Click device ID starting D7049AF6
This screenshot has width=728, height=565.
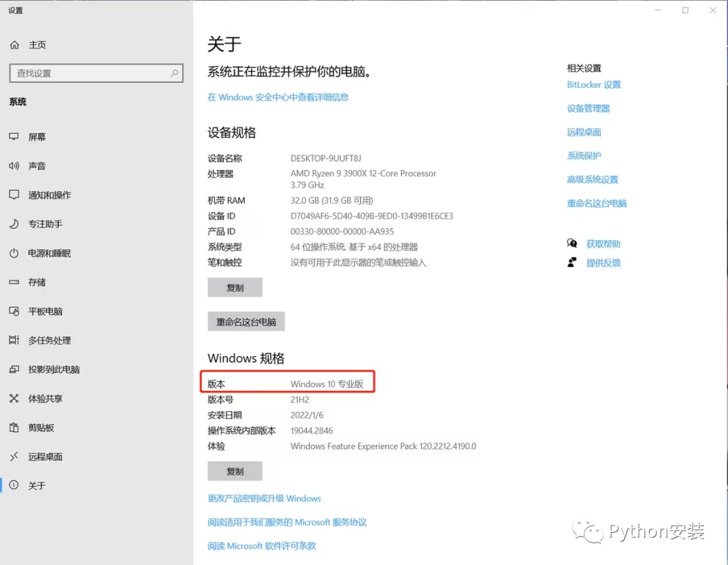pos(371,216)
